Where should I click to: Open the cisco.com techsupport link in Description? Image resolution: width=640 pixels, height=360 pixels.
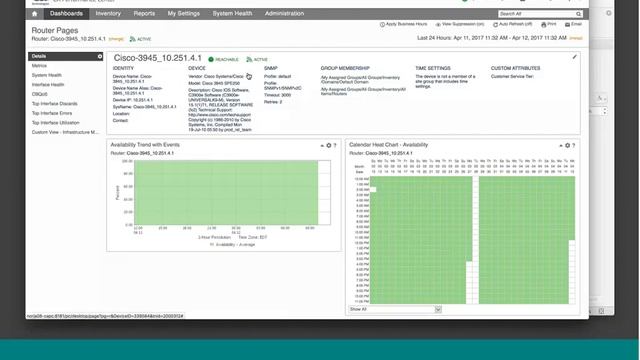[x=220, y=115]
